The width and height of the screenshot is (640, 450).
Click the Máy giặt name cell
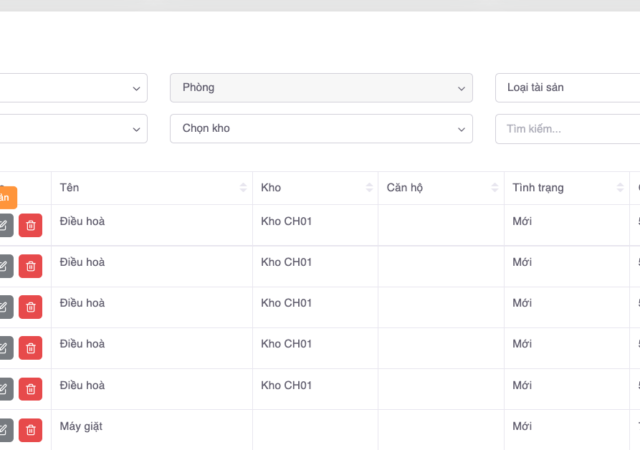tap(82, 426)
